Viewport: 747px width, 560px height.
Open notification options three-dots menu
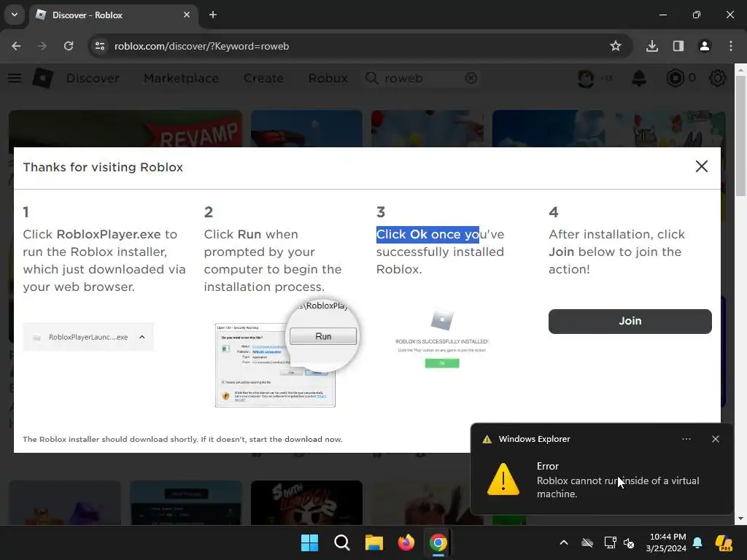click(x=686, y=438)
